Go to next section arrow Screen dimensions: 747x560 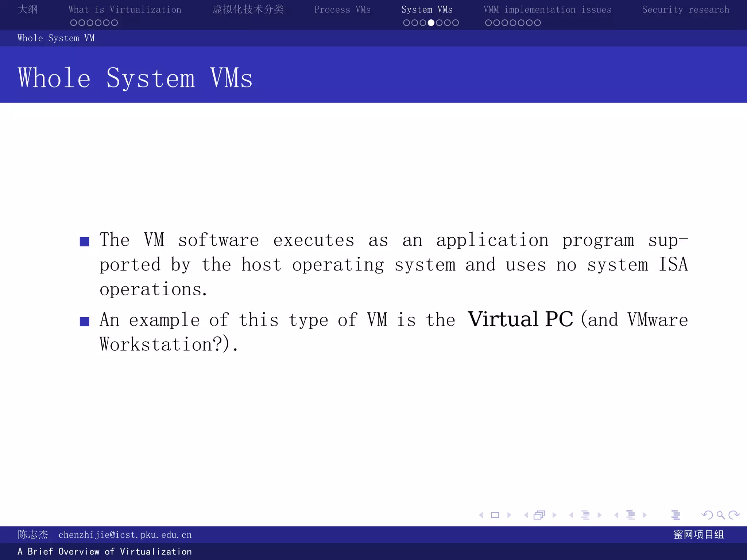[645, 515]
